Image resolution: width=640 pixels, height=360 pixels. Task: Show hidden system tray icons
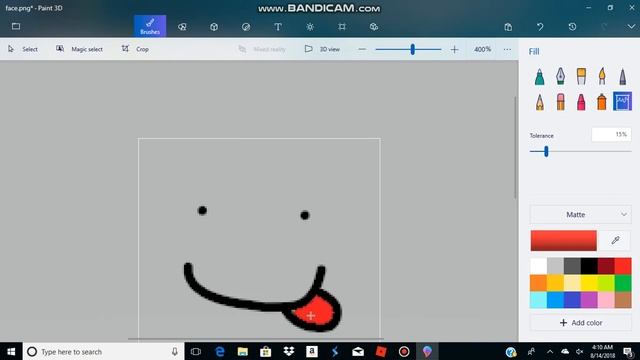pyautogui.click(x=550, y=351)
